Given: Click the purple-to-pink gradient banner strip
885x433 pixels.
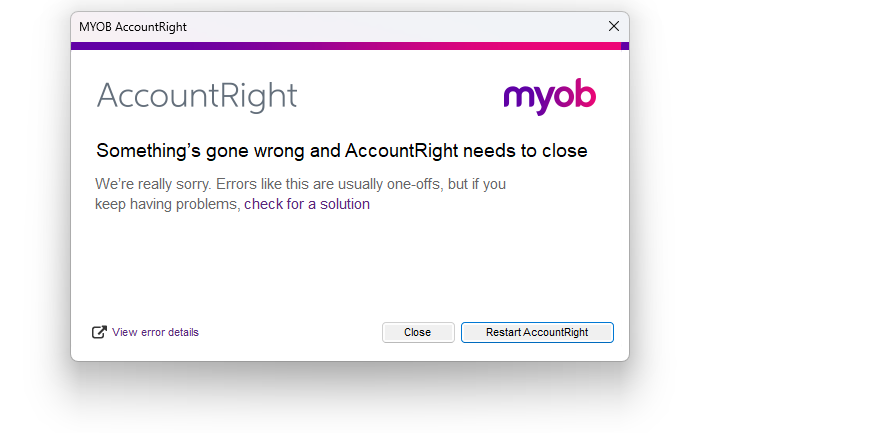Looking at the screenshot, I should (340, 46).
